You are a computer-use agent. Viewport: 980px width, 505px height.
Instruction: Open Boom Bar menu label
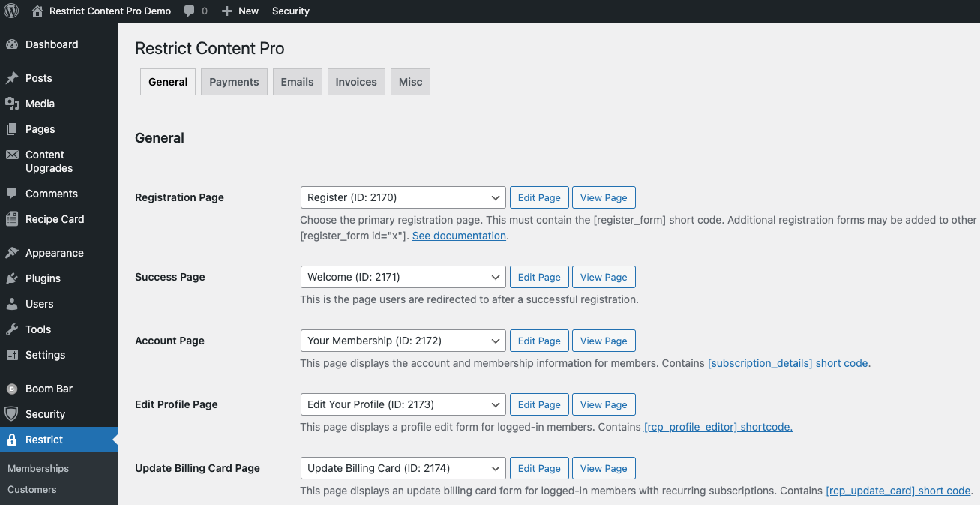[49, 389]
